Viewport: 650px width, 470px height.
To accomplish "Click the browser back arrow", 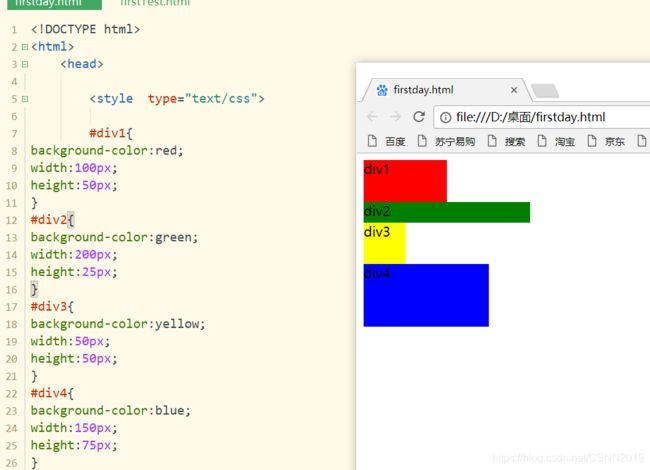I will (373, 117).
